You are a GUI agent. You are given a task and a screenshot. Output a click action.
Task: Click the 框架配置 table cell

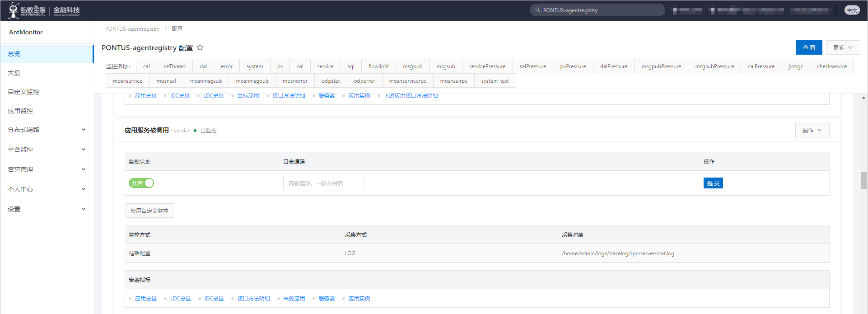[x=140, y=253]
